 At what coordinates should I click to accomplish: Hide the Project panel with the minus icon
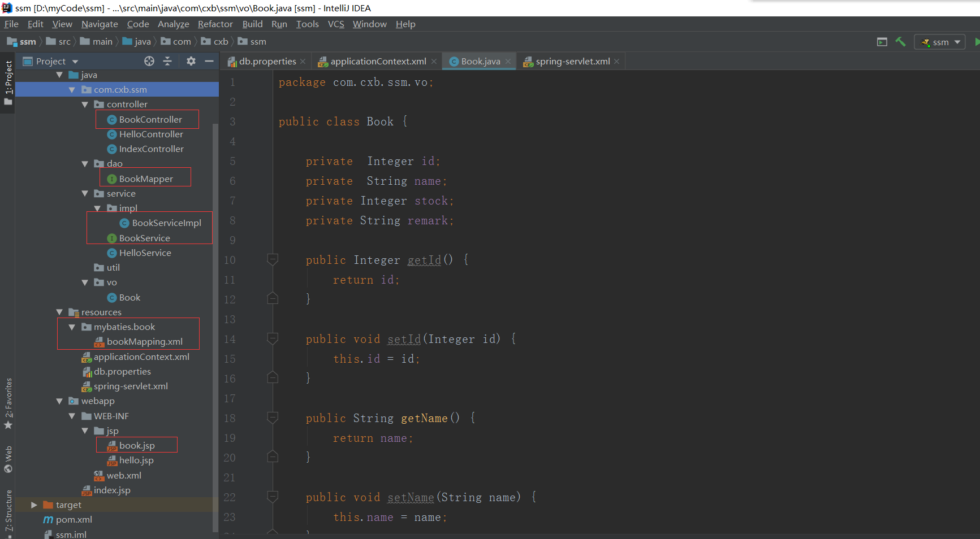click(x=209, y=61)
